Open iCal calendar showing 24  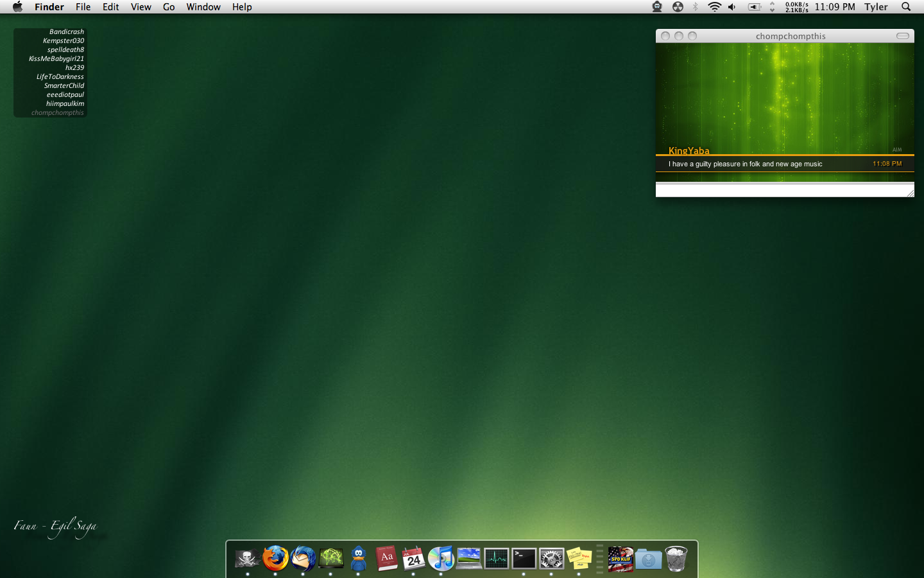coord(414,559)
